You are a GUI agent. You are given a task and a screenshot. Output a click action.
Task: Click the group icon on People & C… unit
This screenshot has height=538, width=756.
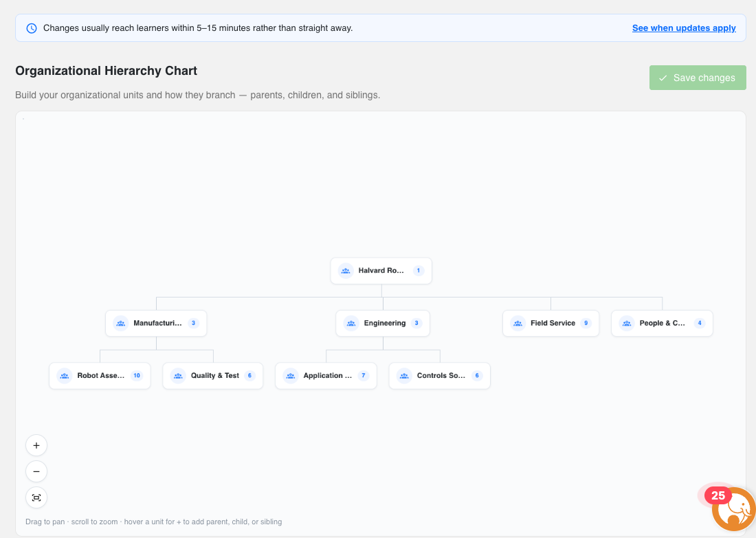(x=627, y=323)
